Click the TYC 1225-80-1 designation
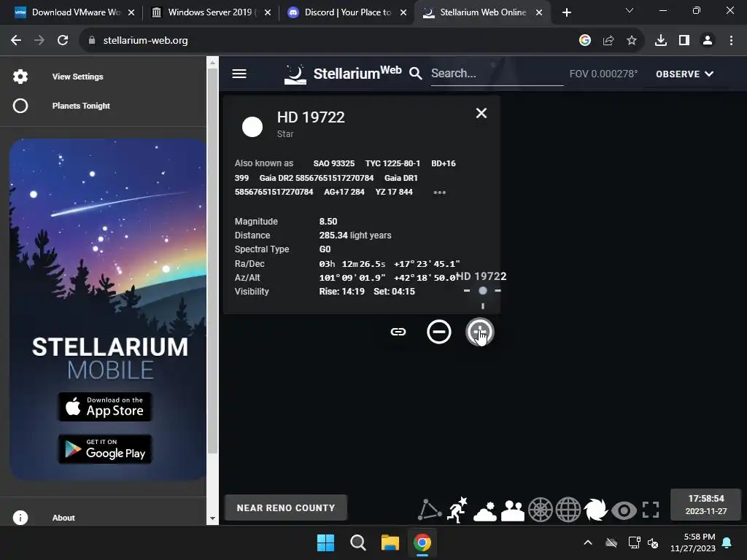 coord(392,163)
